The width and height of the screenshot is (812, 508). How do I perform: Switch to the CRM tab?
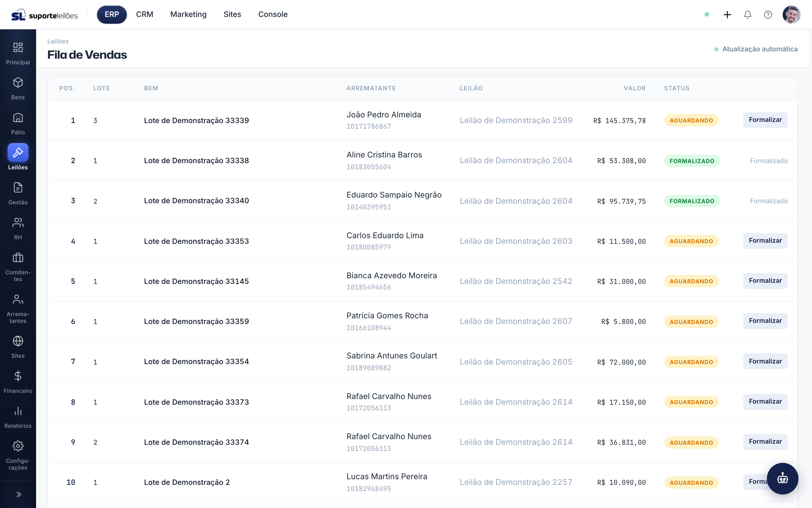(x=145, y=14)
